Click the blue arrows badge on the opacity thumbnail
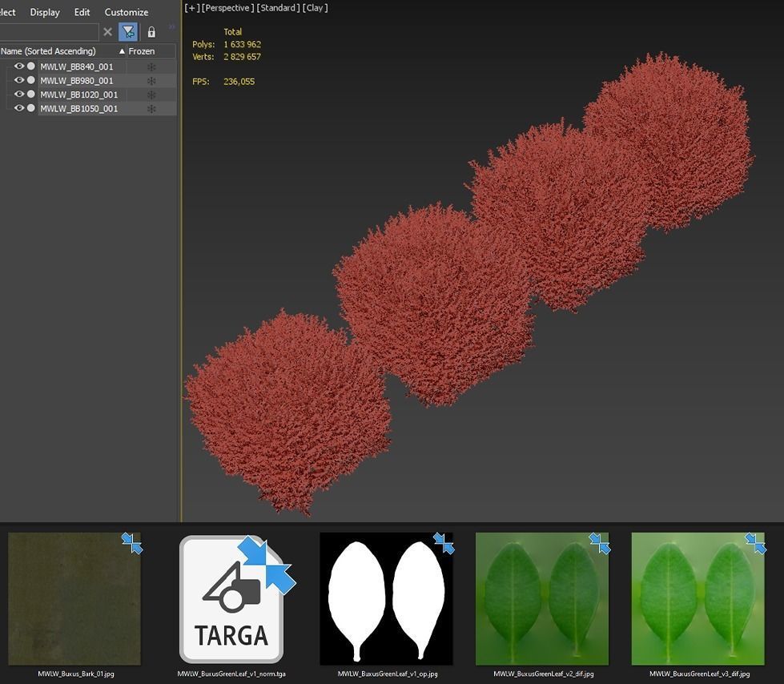The image size is (784, 684). coord(444,544)
